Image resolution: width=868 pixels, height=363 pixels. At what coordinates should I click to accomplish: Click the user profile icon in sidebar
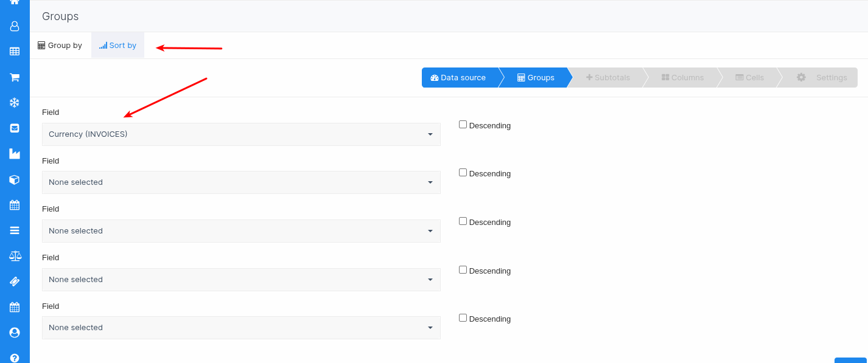pyautogui.click(x=15, y=26)
